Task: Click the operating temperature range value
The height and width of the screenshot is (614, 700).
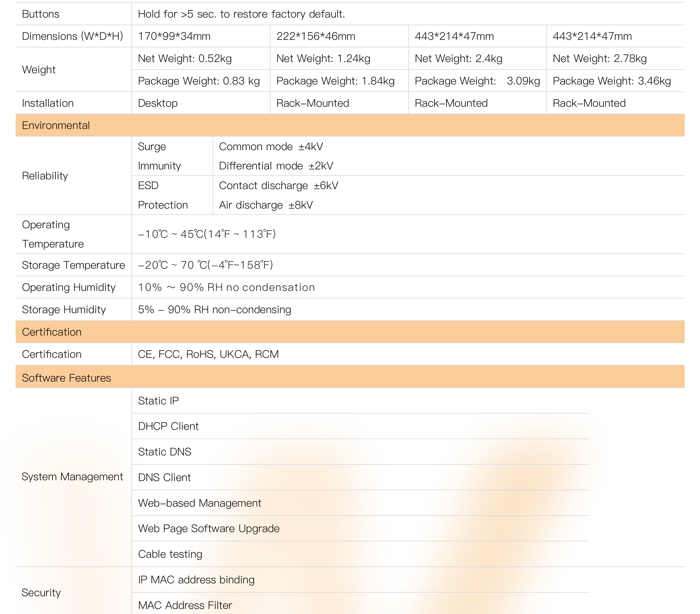Action: (207, 234)
